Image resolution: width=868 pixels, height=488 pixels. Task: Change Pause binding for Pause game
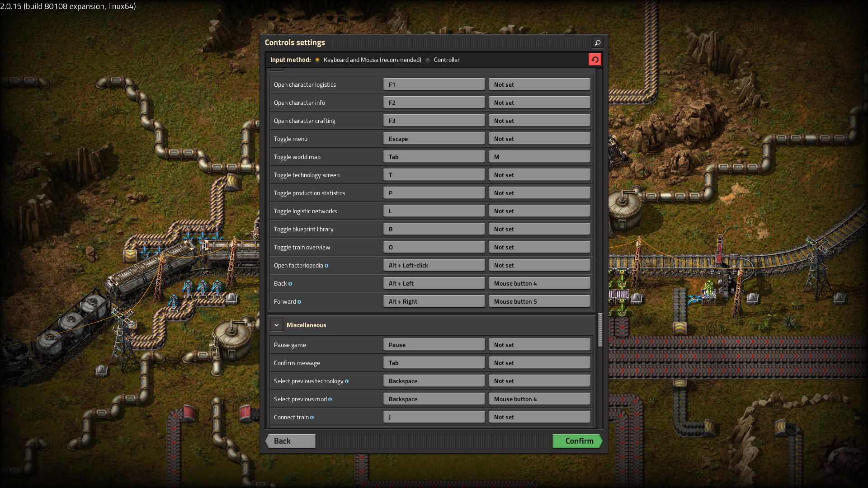tap(434, 345)
